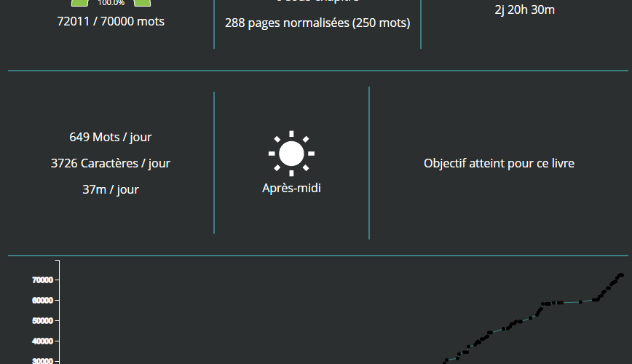
Task: Click the 70000 axis label on chart
Action: (x=43, y=280)
